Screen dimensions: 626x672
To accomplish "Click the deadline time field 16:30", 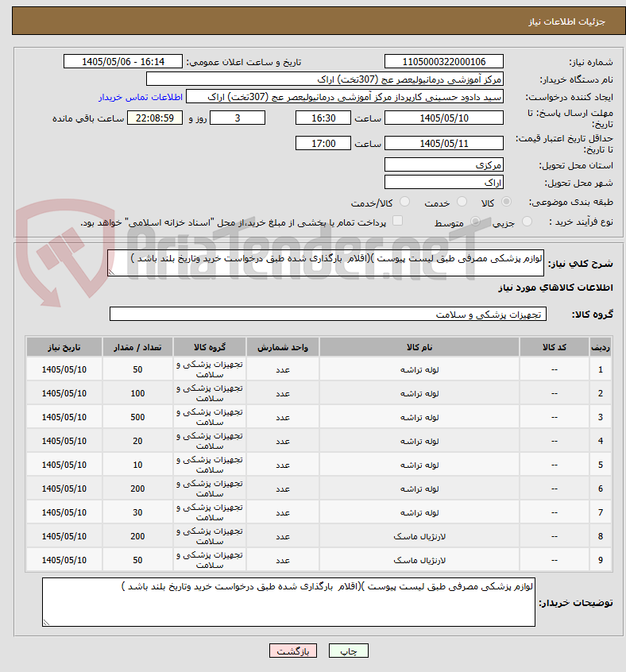I will click(323, 118).
